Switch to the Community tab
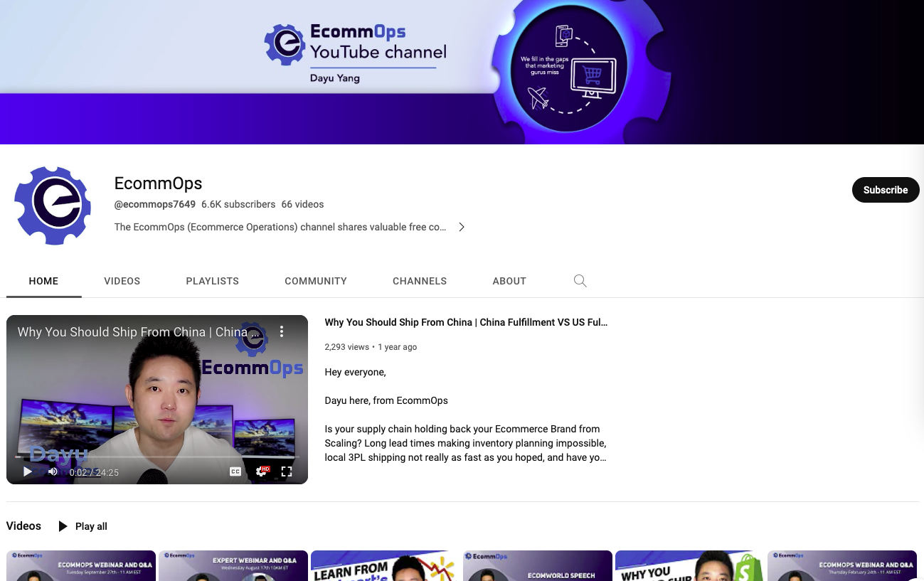Image resolution: width=924 pixels, height=581 pixels. click(x=315, y=281)
